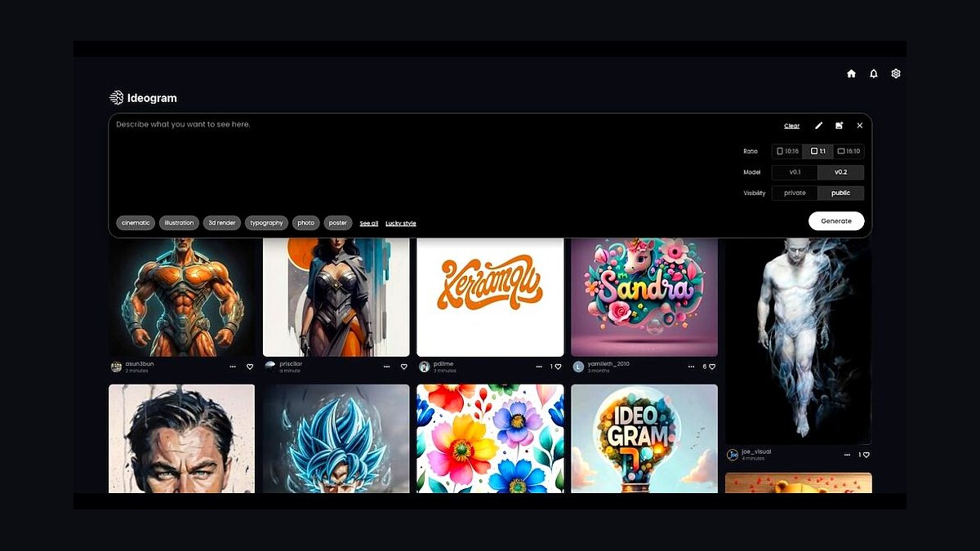Open more options for asun3bun's image
Viewport: 980px width, 551px height.
(233, 367)
